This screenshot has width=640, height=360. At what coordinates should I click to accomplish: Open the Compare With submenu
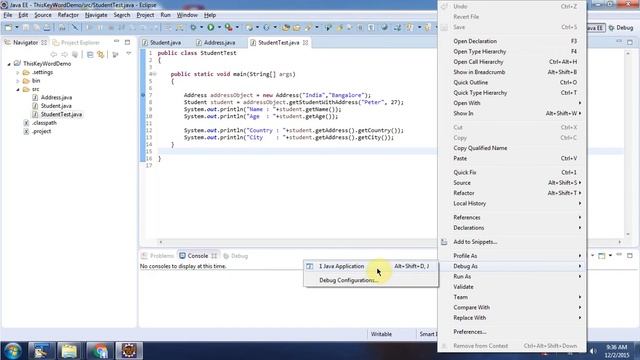click(512, 308)
